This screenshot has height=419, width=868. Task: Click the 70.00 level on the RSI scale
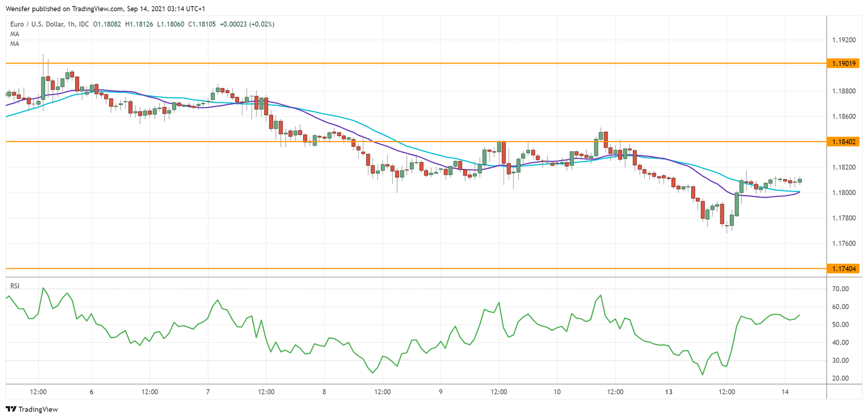click(841, 289)
